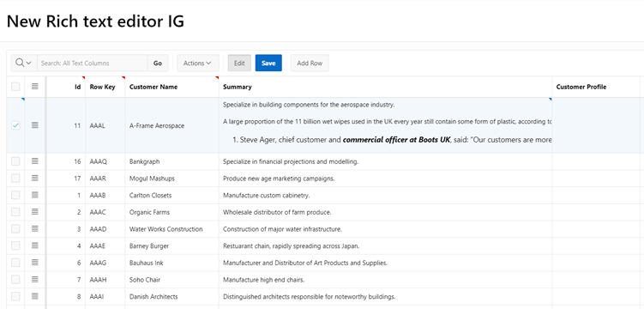Click the Customer Profile column header
Image resolution: width=644 pixels, height=309 pixels.
point(595,87)
